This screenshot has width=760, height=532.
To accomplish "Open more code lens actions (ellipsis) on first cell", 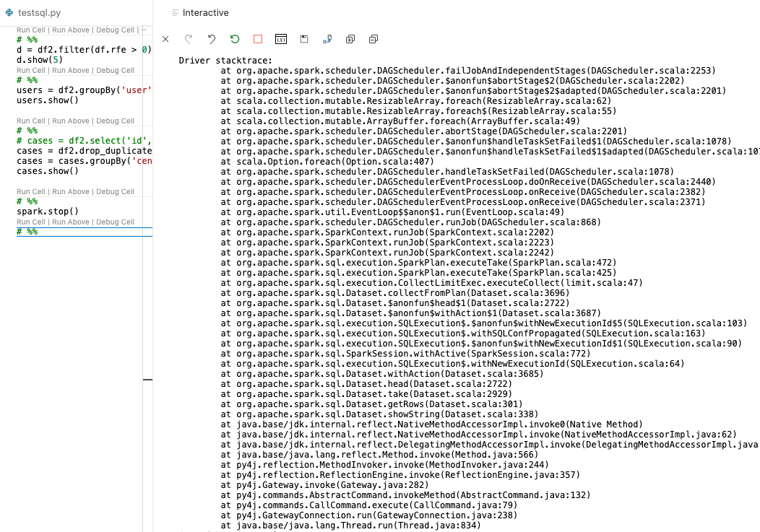I will [x=144, y=30].
